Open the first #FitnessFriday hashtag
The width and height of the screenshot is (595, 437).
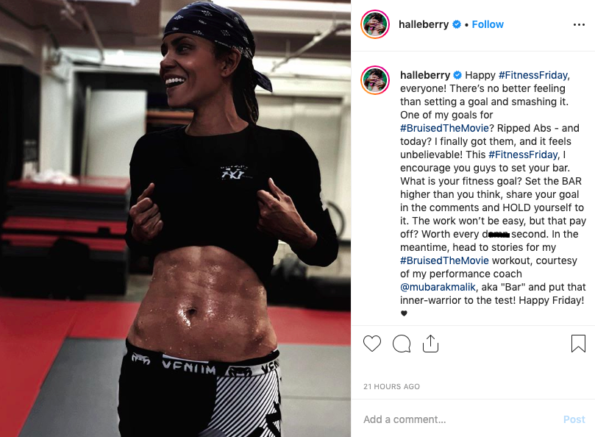[x=534, y=75]
